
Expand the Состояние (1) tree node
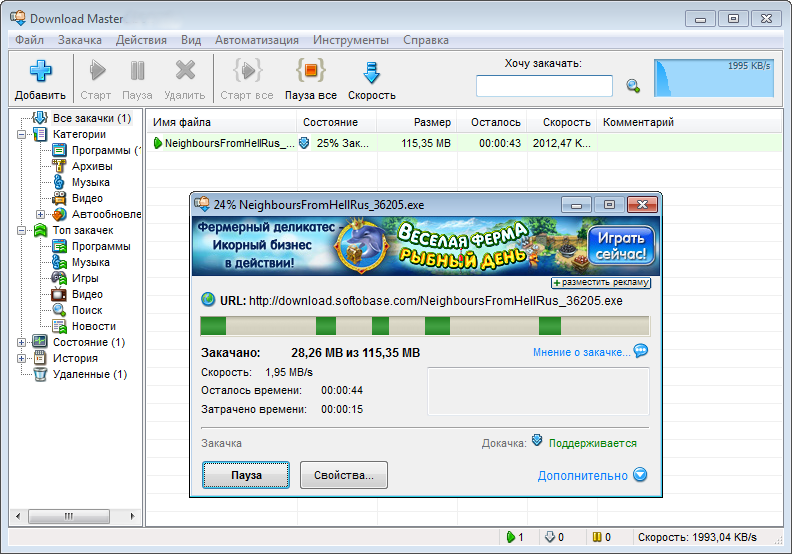click(x=21, y=342)
